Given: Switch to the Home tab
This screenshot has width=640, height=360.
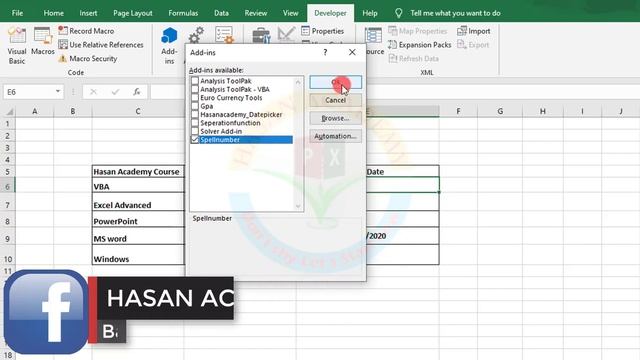Looking at the screenshot, I should coord(53,13).
